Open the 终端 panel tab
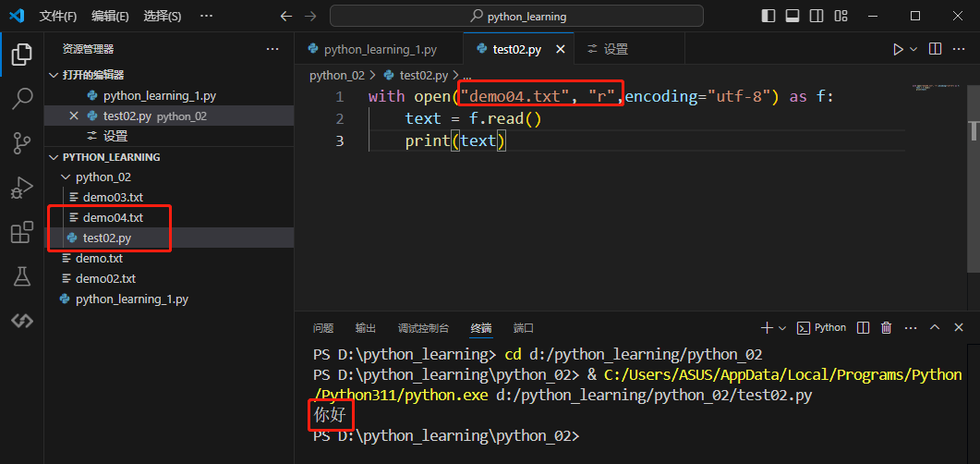This screenshot has height=464, width=980. click(x=480, y=328)
